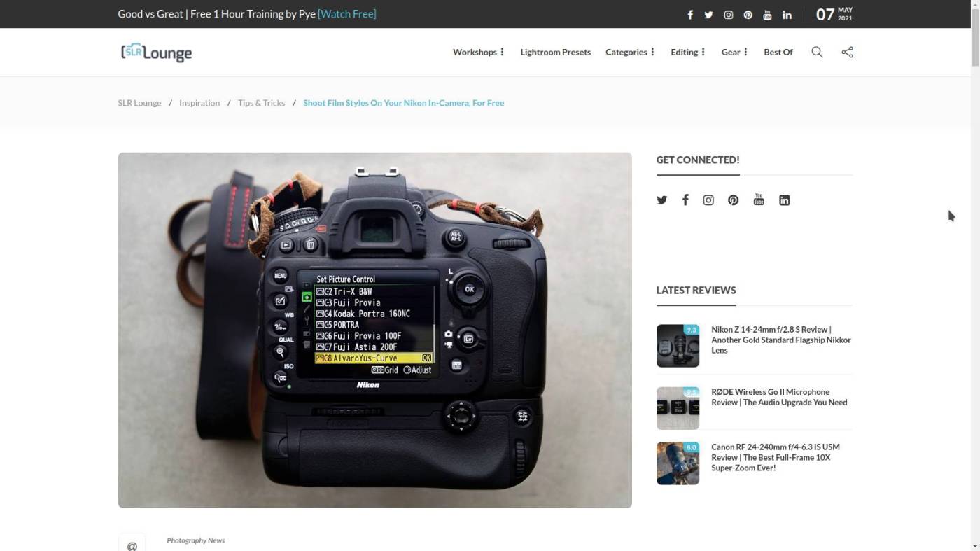Expand the Workshops menu
The image size is (980, 551).
point(478,52)
